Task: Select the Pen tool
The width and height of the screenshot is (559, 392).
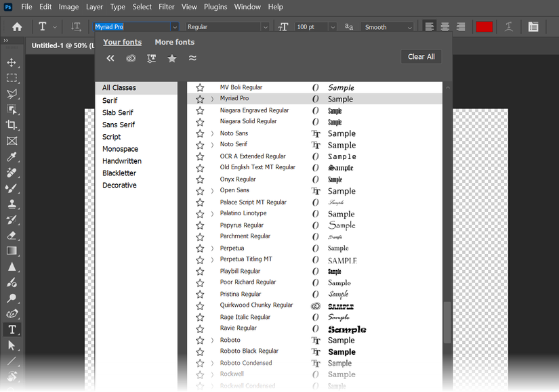Action: click(x=12, y=313)
